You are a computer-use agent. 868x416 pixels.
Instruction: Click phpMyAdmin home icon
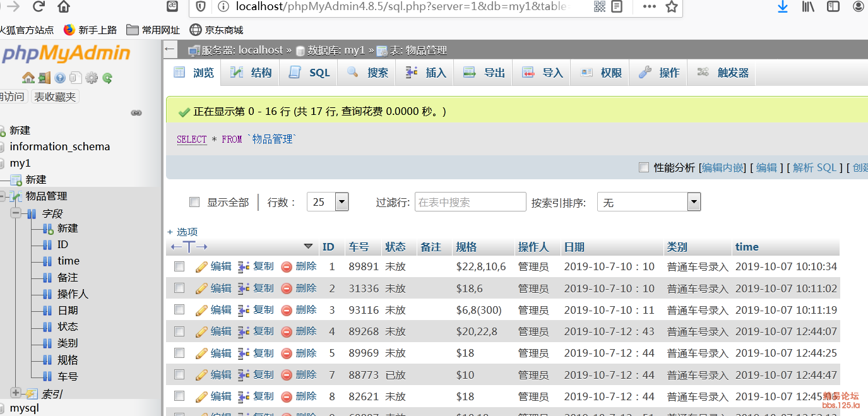click(x=28, y=78)
